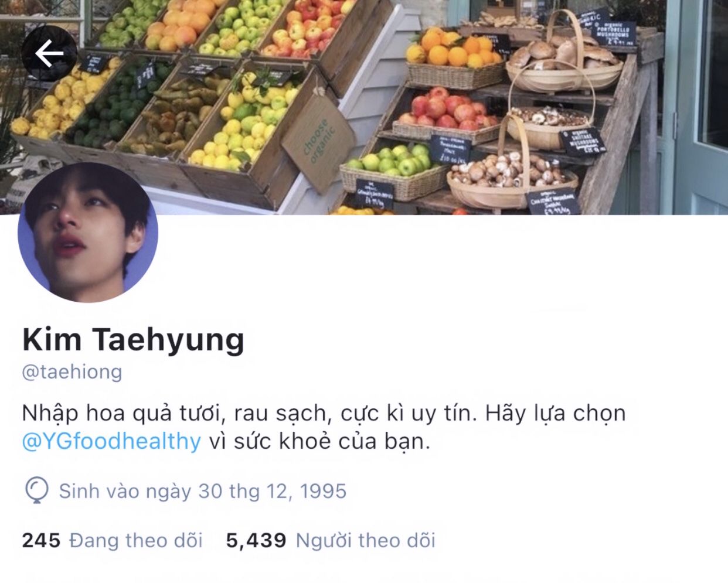View the 5,439 Người theo dõi list
The width and height of the screenshot is (728, 583).
tap(331, 540)
